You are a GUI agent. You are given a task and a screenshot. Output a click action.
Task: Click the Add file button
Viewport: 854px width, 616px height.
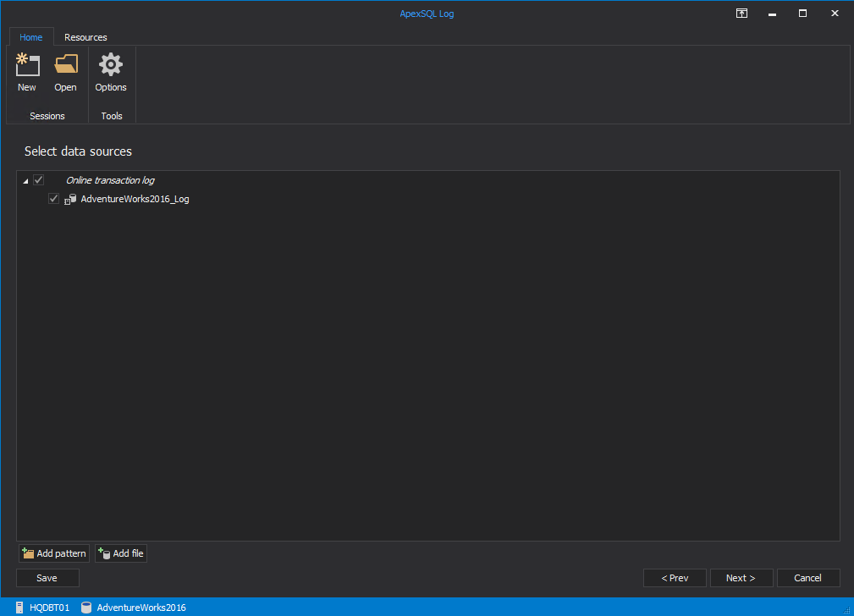pos(121,553)
